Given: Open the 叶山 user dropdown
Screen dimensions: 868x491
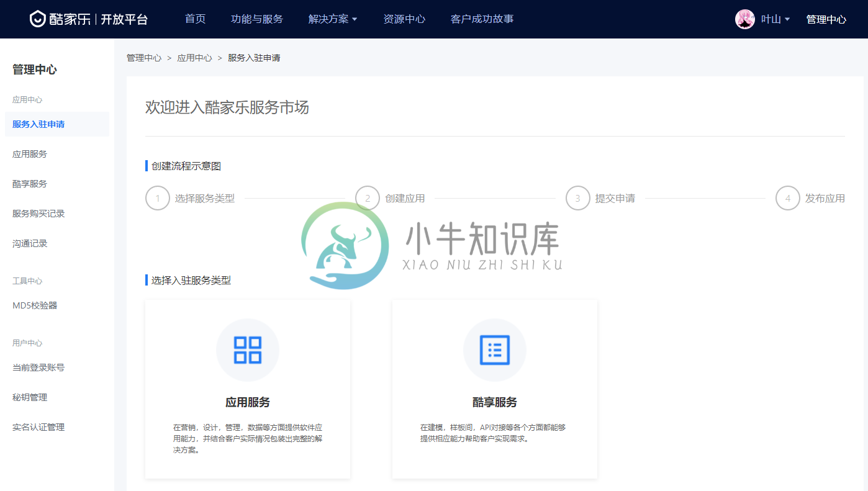Looking at the screenshot, I should coord(775,19).
